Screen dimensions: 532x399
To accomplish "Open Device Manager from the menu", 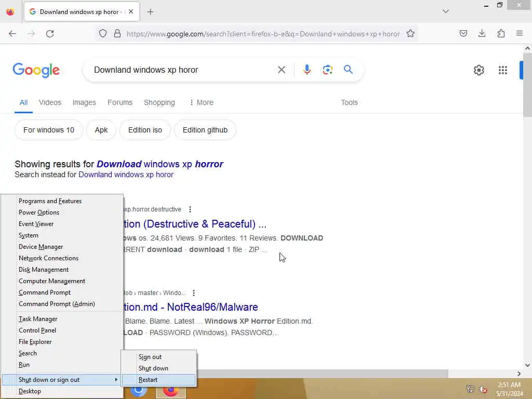I will (62, 247).
